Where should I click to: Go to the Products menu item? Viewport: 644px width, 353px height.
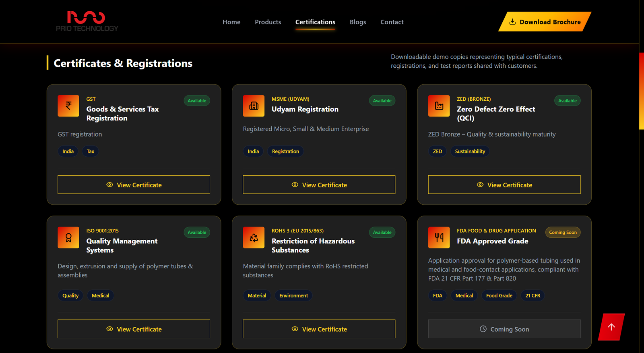coord(268,22)
